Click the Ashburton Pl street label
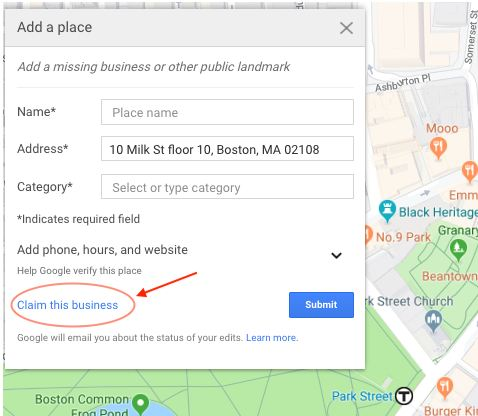The image size is (478, 416). tap(403, 83)
